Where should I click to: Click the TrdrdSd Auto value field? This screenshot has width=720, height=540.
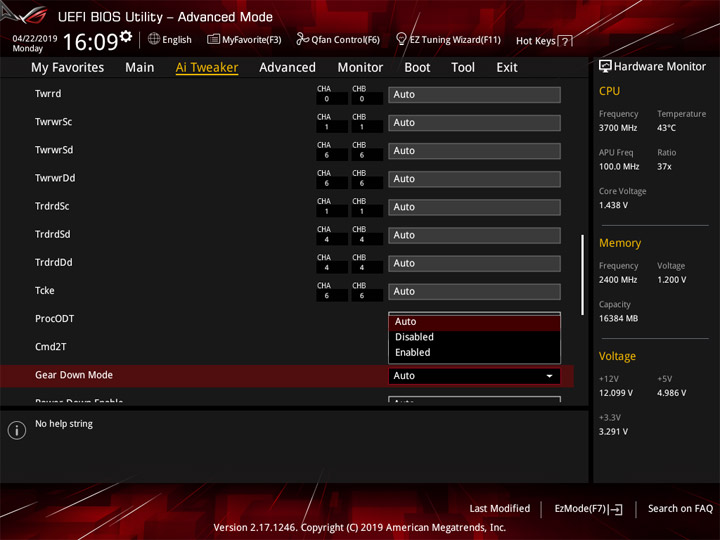click(x=474, y=235)
